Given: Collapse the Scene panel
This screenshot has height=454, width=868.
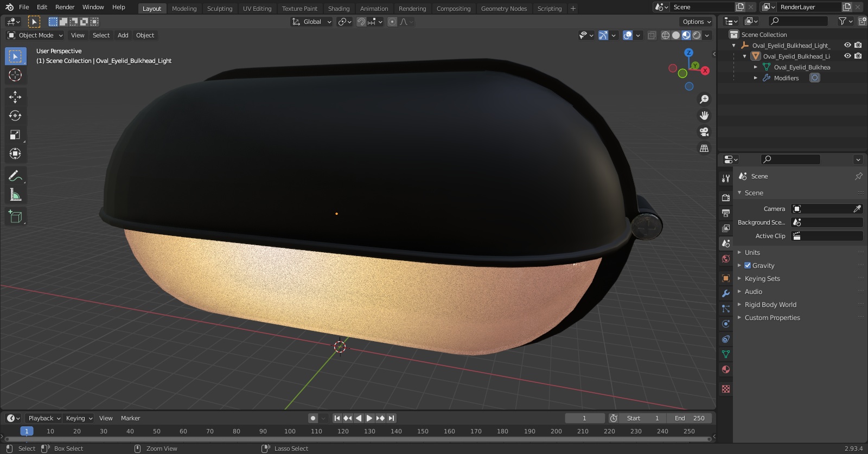Looking at the screenshot, I should [754, 193].
